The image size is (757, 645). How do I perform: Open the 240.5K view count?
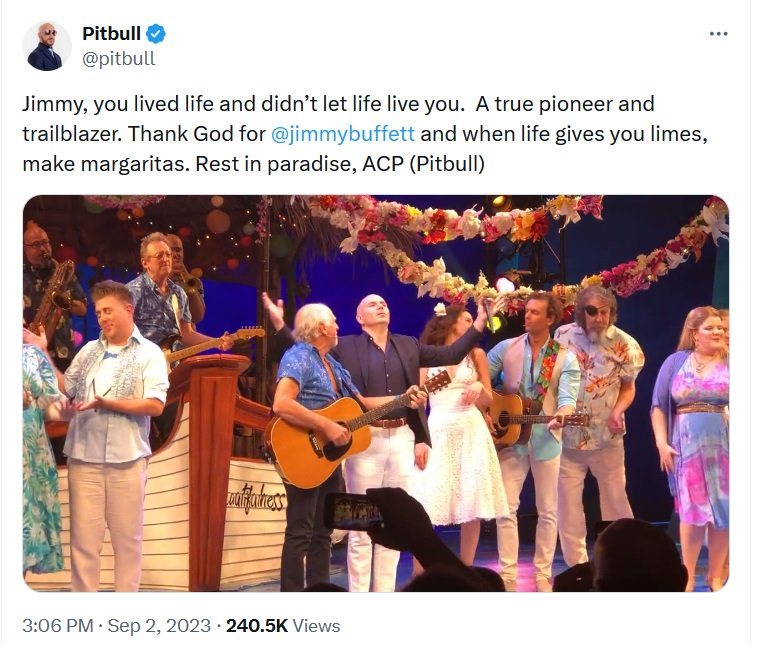pyautogui.click(x=257, y=626)
